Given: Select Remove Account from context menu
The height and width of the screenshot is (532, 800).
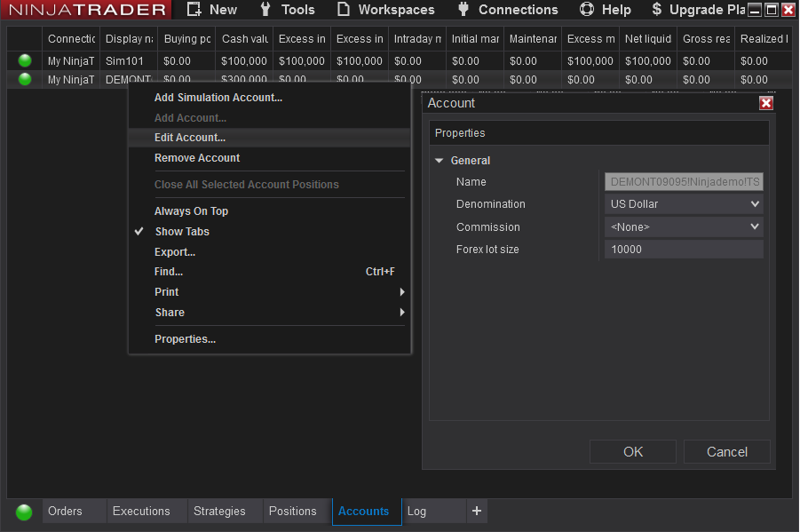Looking at the screenshot, I should [x=197, y=158].
